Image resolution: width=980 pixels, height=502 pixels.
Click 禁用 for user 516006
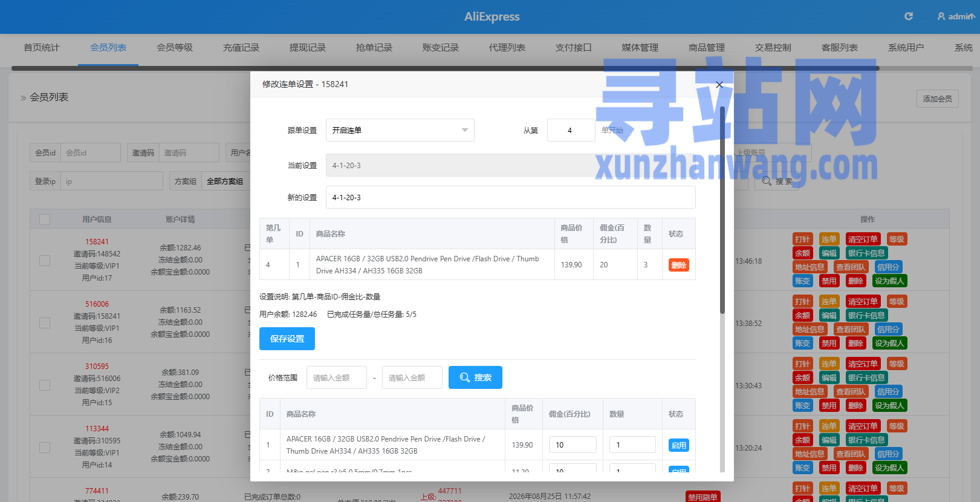click(x=829, y=343)
